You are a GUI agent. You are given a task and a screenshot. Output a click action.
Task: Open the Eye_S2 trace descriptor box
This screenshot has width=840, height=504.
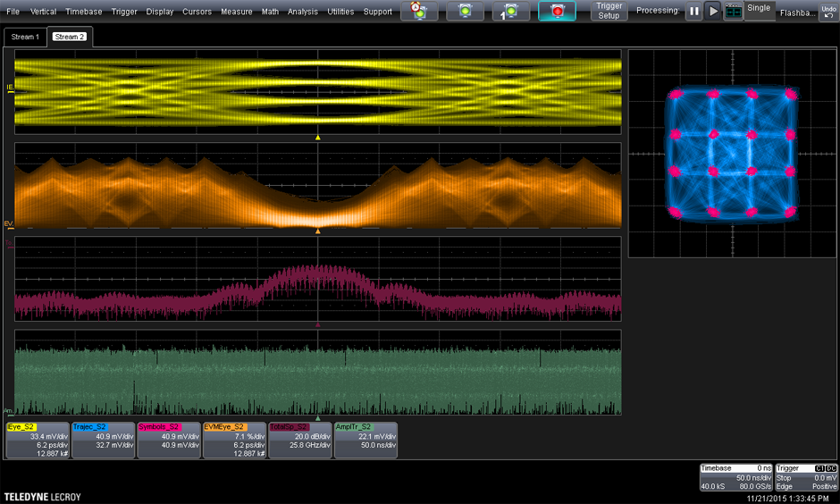point(37,441)
